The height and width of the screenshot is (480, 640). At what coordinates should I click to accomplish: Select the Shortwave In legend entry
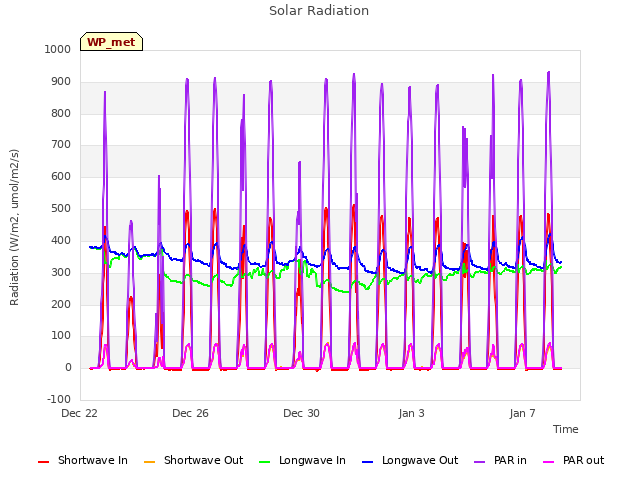pos(83,460)
